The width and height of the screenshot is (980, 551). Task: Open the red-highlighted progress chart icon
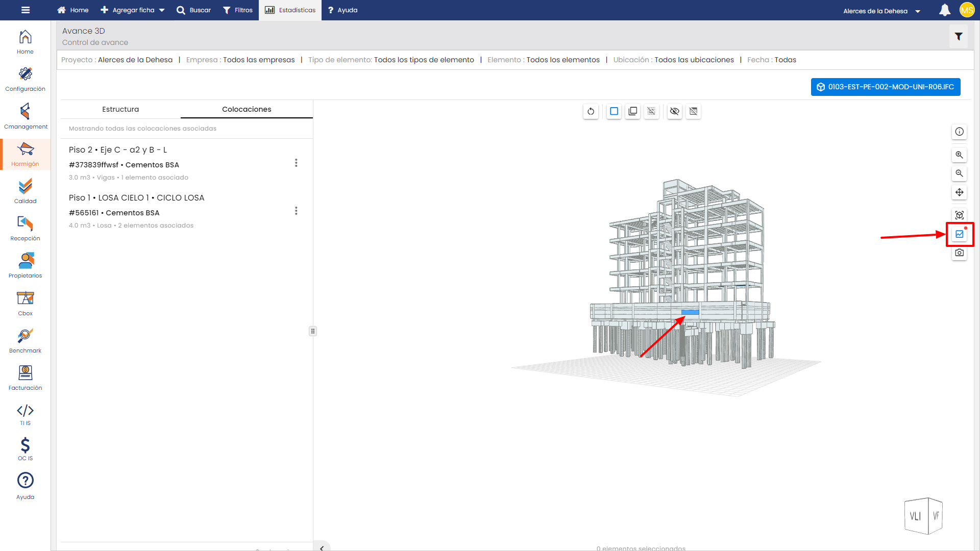click(x=959, y=234)
